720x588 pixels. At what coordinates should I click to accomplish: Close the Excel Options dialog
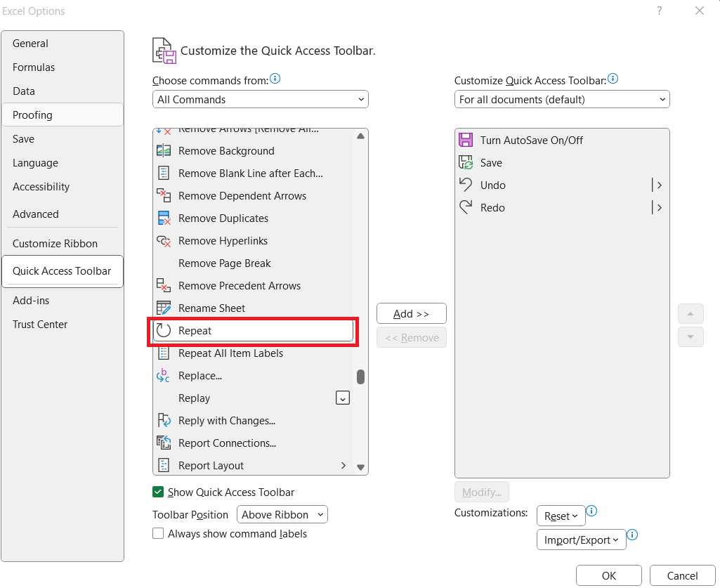coord(700,11)
